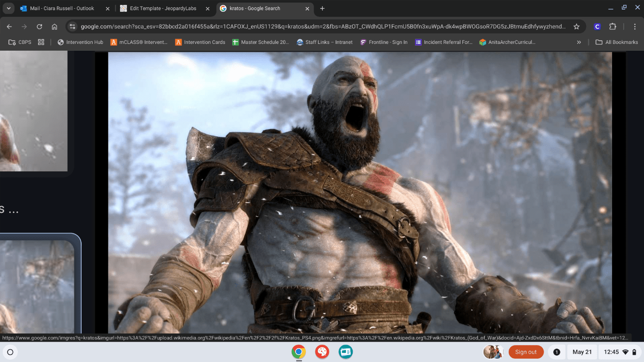The width and height of the screenshot is (644, 362).
Task: Open the Frontline - Sign In bookmark
Action: coord(384,42)
